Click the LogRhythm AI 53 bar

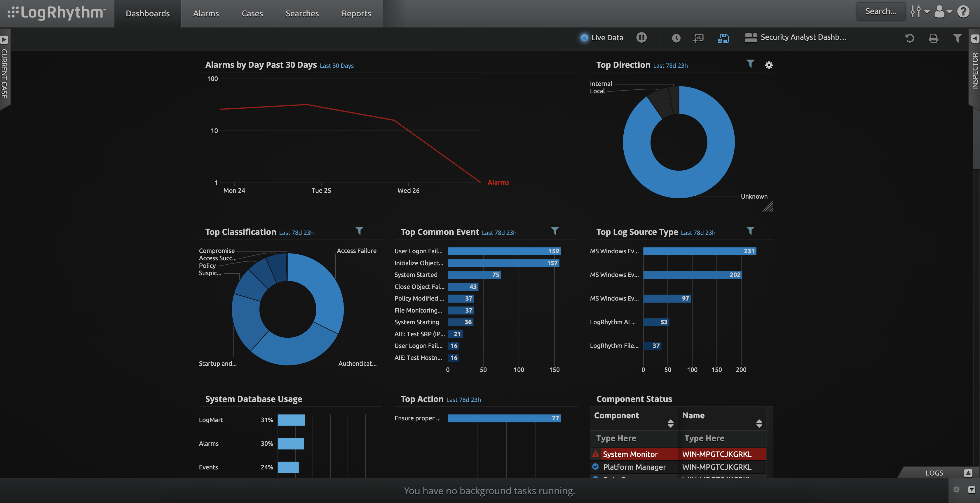pos(656,322)
